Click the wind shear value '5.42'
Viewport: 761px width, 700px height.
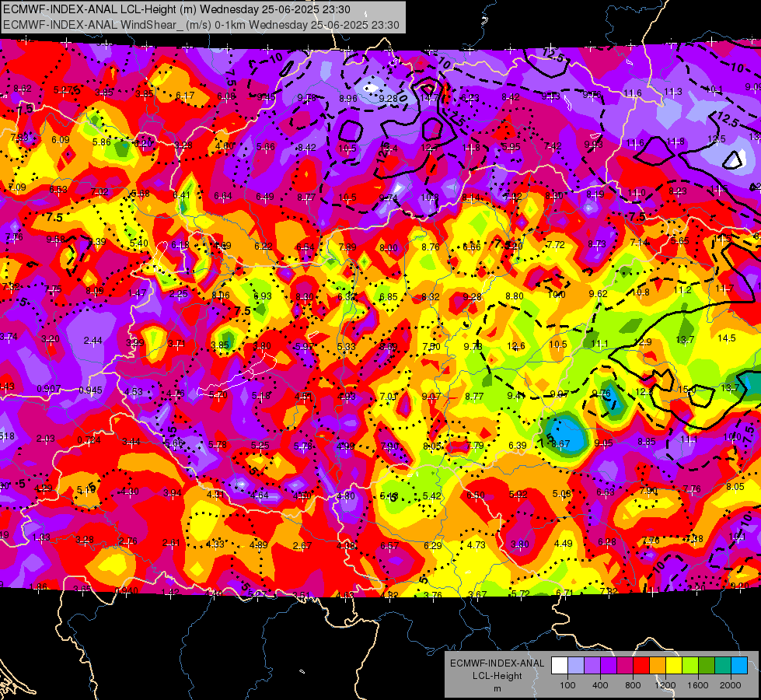tap(432, 496)
